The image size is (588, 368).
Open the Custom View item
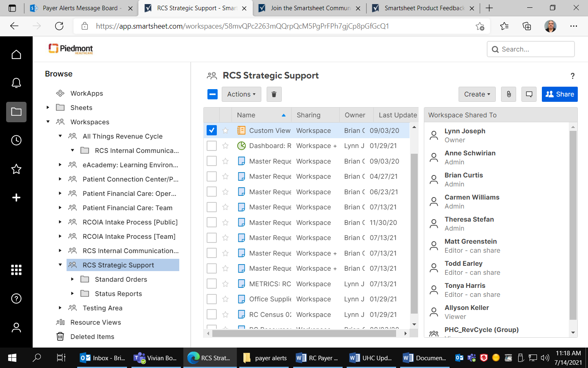(269, 130)
